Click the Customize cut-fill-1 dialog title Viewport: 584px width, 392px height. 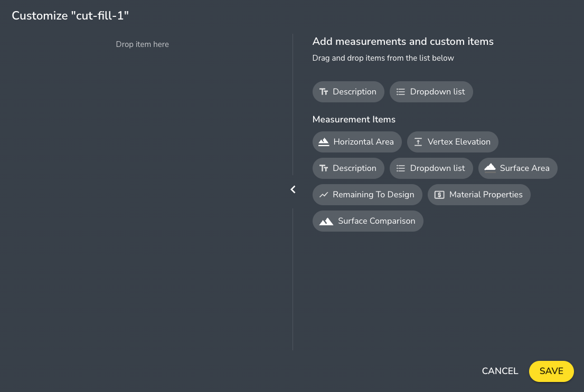70,15
